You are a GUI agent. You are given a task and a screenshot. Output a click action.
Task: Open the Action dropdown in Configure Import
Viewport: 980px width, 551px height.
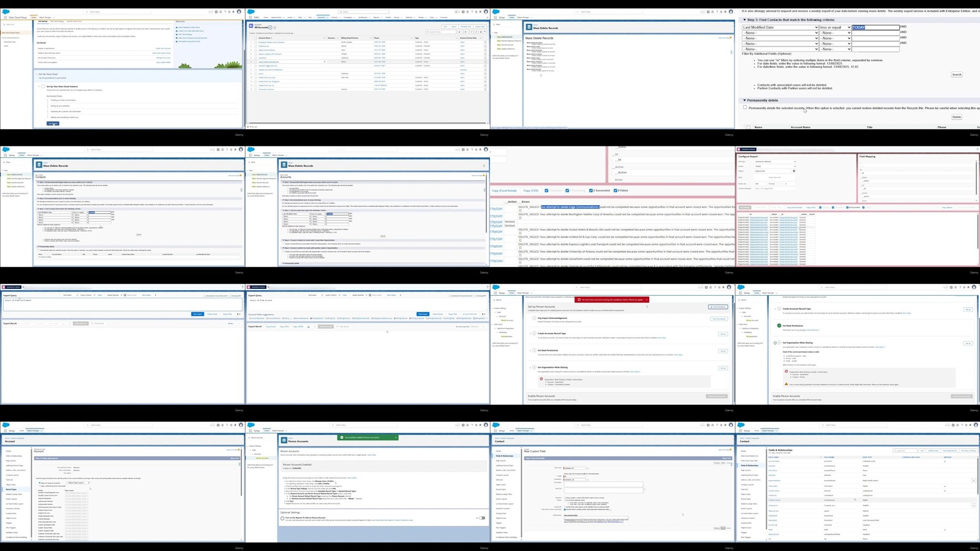click(775, 166)
